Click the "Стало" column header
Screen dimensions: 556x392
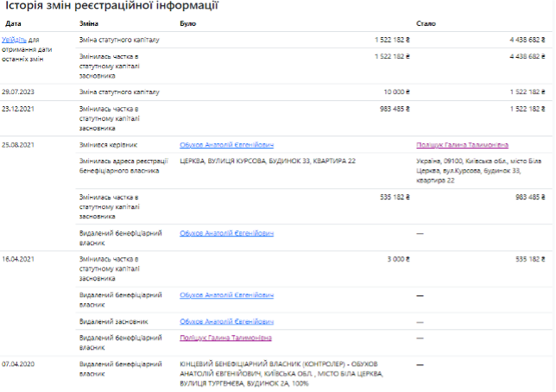426,23
